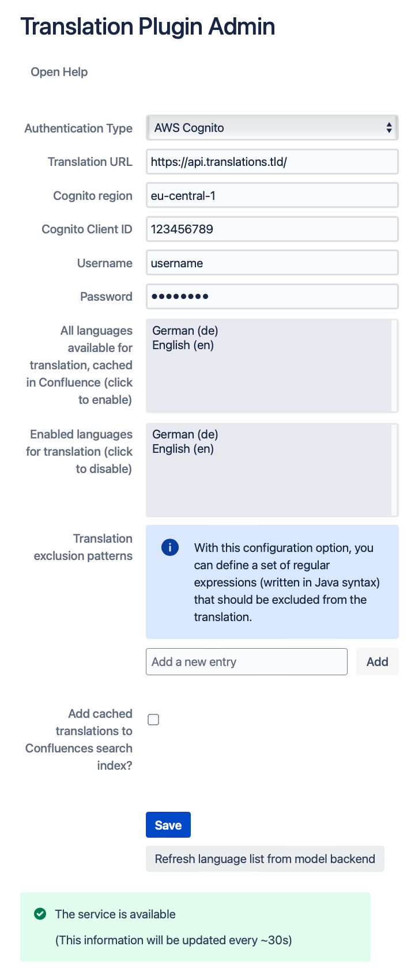Enable German (de) in all available languages list
Viewport: 411px width, 980px height.
[185, 331]
